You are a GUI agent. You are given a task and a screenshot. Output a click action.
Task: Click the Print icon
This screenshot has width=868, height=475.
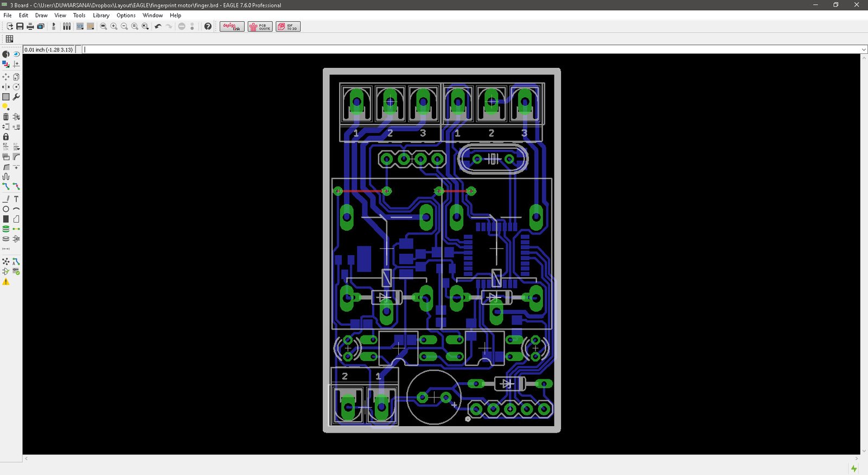30,26
